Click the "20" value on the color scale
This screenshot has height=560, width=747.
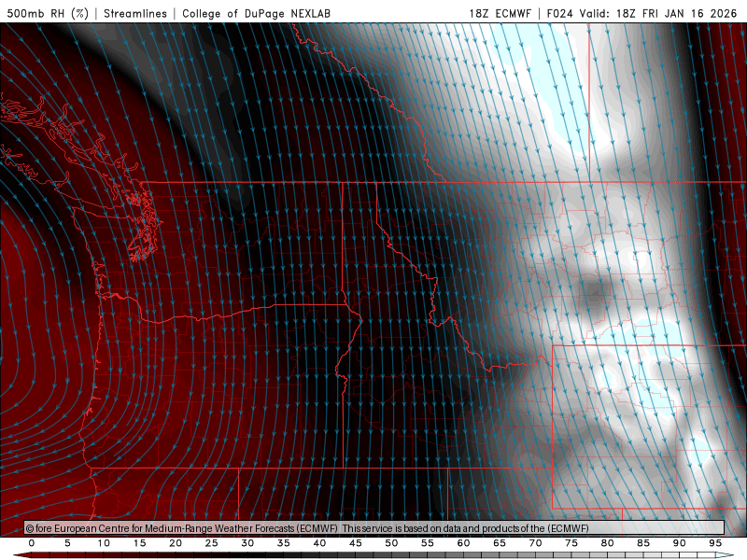pos(176,543)
